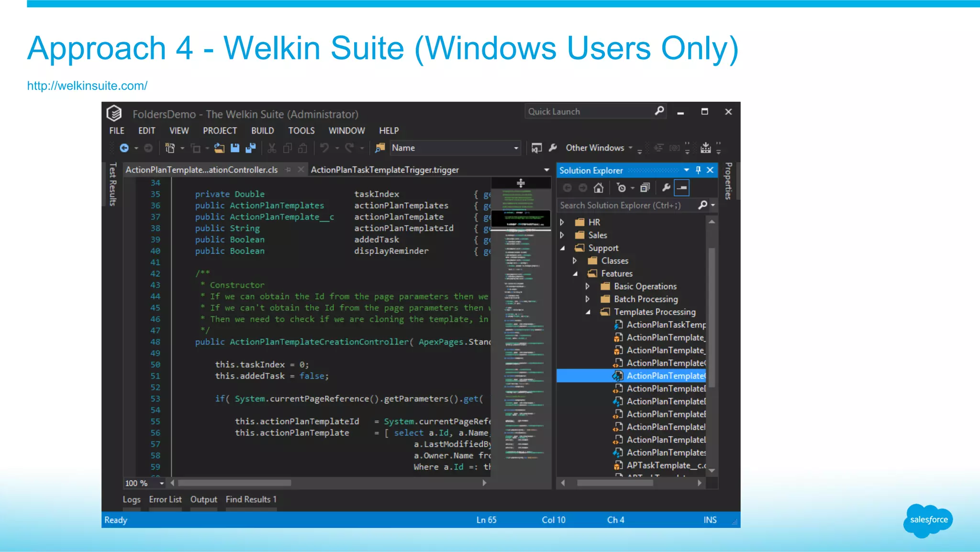The image size is (980, 552).
Task: Click the Open File folder icon
Action: click(x=219, y=148)
